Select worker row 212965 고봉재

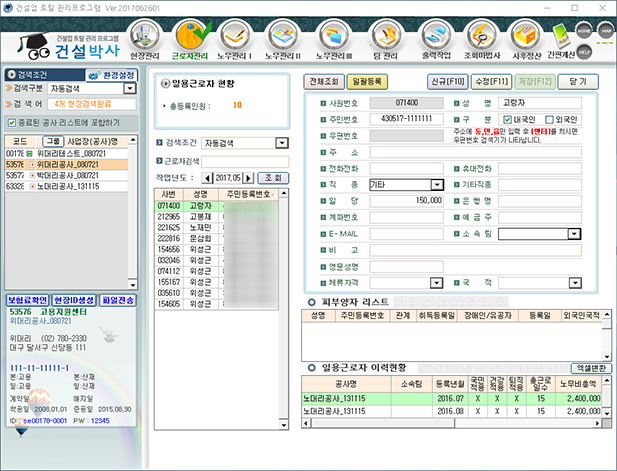216,217
